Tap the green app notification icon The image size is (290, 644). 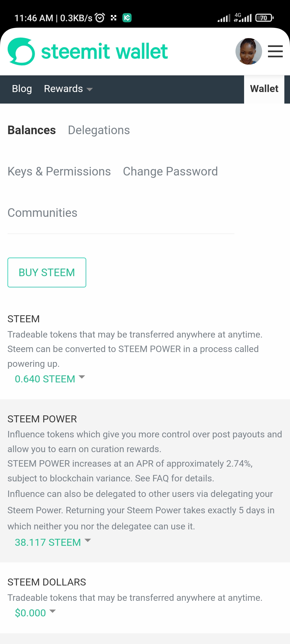127,18
